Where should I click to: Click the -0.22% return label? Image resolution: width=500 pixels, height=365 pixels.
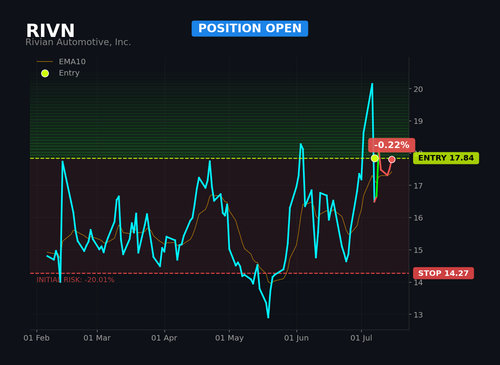[x=392, y=145]
